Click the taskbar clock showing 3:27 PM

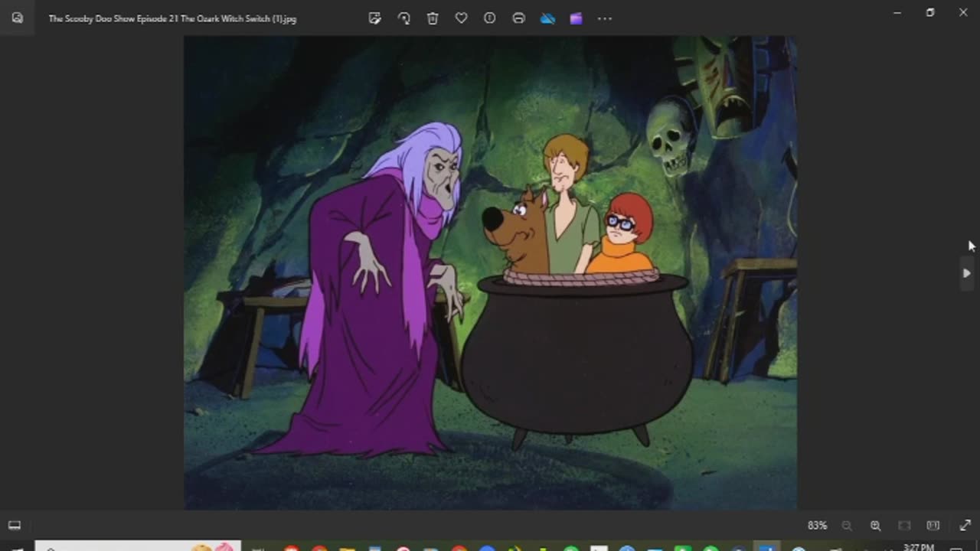[918, 547]
